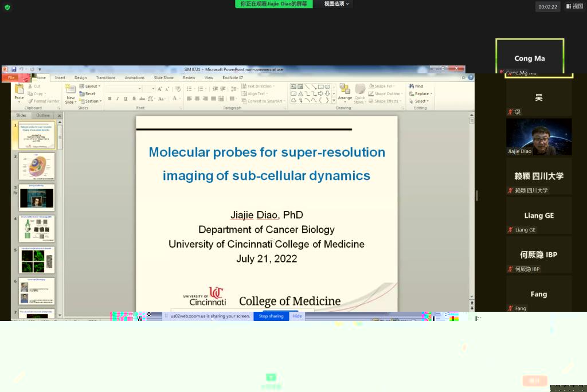Open Section dropdown
The image size is (587, 392).
pos(90,101)
